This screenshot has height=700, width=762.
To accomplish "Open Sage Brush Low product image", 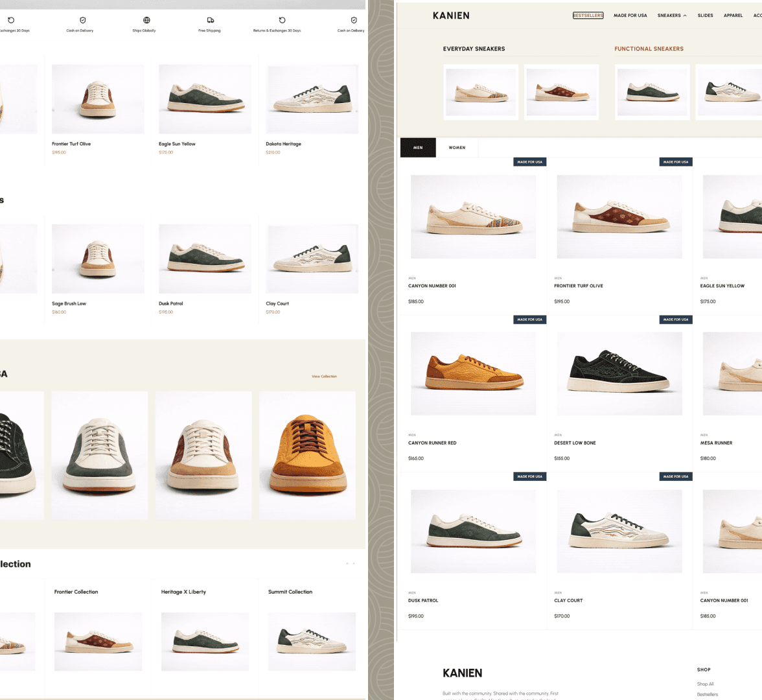I will [98, 259].
